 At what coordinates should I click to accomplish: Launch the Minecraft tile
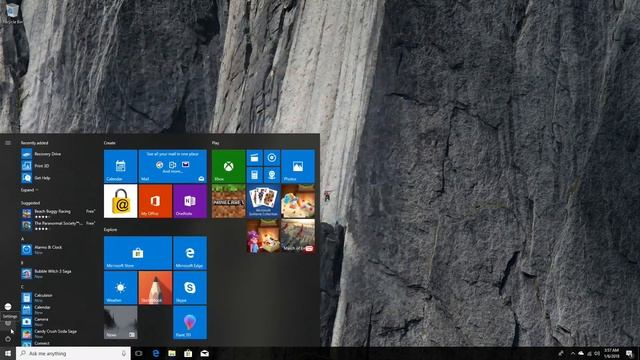228,201
